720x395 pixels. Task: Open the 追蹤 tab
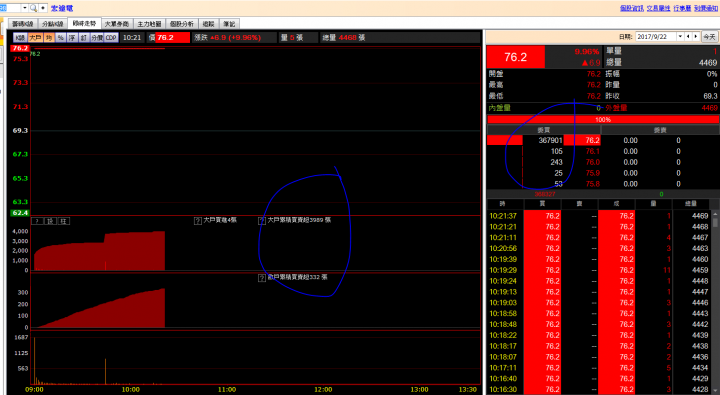click(208, 24)
